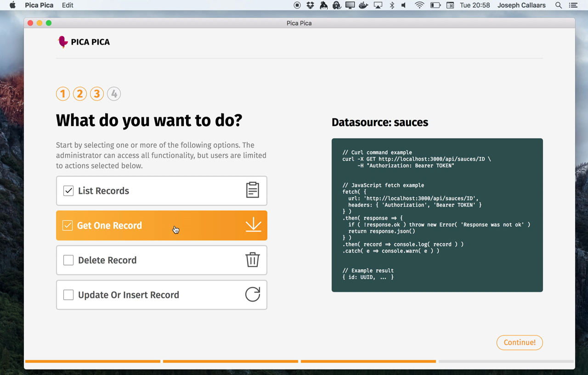
Task: Open the Pica Pica application menu
Action: click(39, 6)
